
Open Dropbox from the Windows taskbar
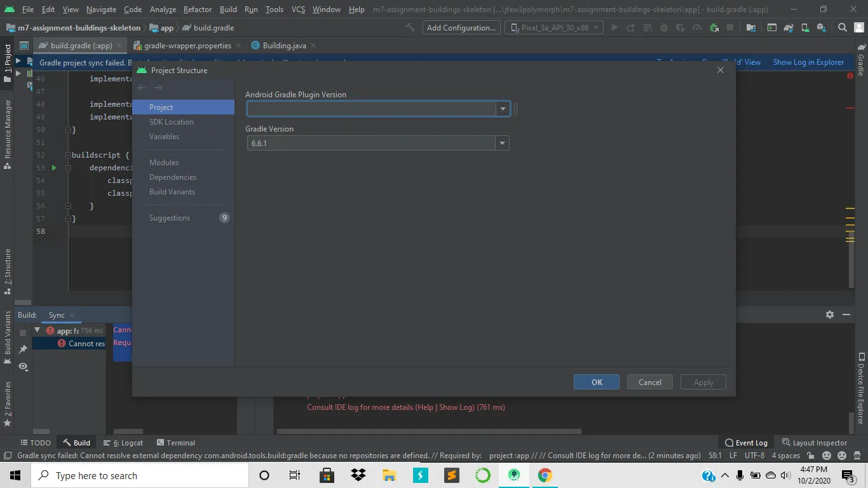[x=358, y=475]
